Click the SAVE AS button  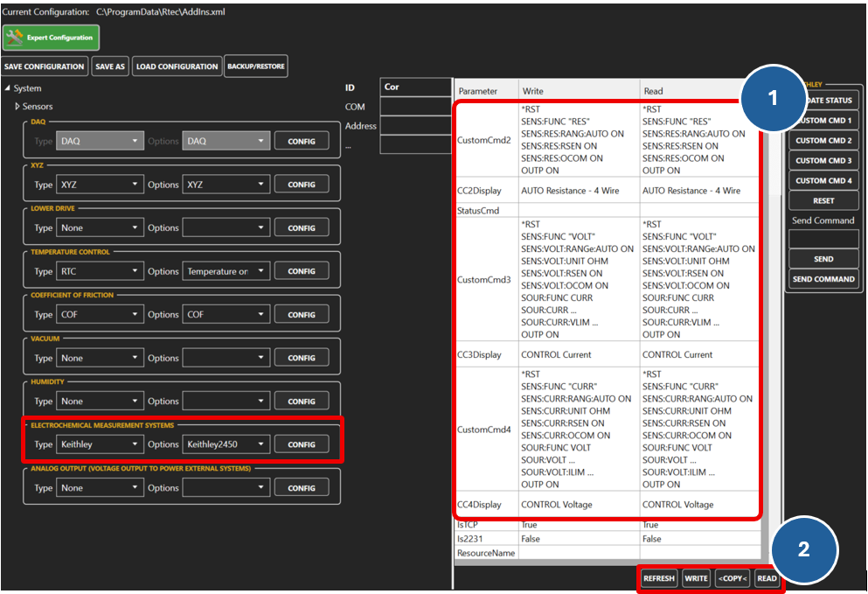[x=110, y=66]
